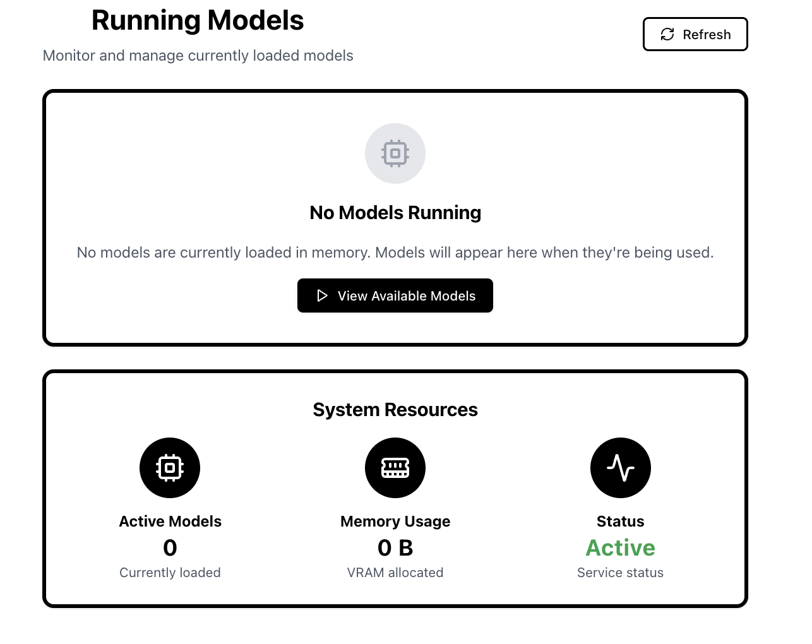Open View Available Models
Viewport: 812px width, 644px height.
[x=395, y=295]
